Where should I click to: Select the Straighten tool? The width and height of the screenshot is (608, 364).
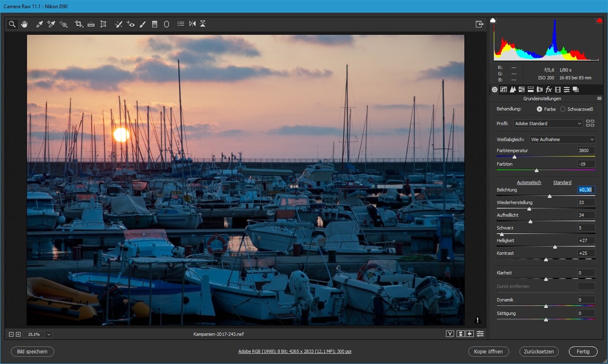pos(91,24)
